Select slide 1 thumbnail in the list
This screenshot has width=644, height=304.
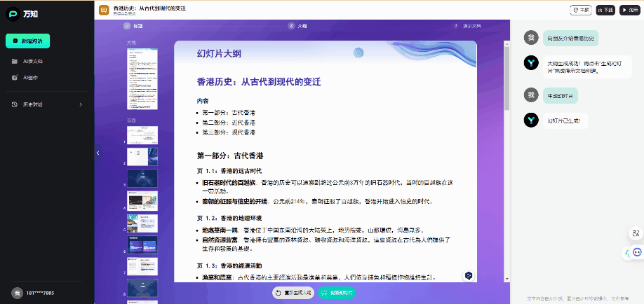(x=142, y=134)
